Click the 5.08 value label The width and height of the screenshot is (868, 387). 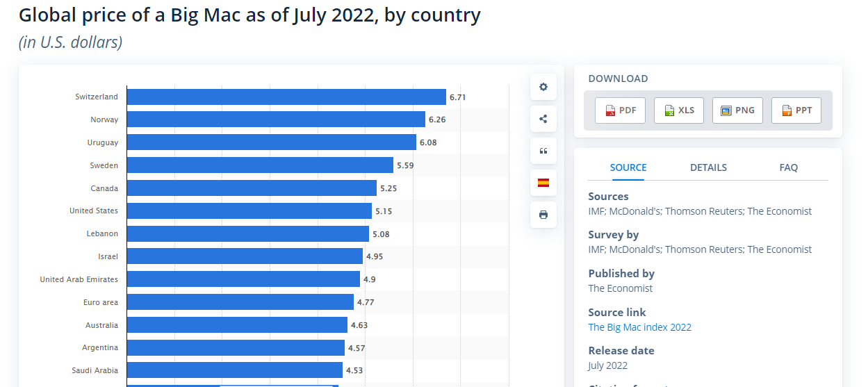coord(381,234)
